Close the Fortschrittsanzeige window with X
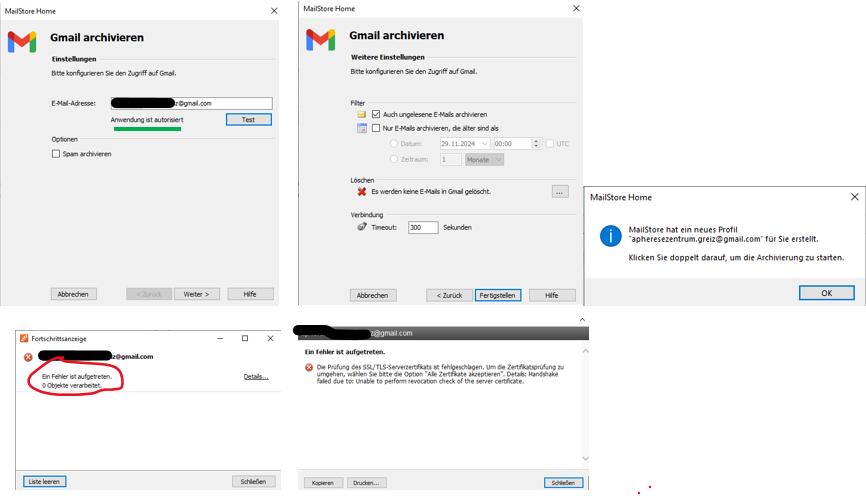Screen dimensions: 866x496 (x=270, y=339)
